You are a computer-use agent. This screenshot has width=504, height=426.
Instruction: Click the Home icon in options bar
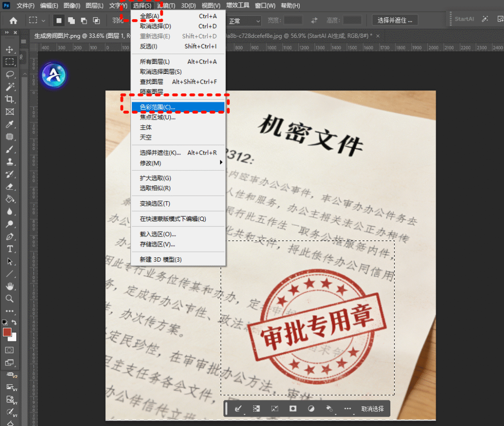(13, 21)
